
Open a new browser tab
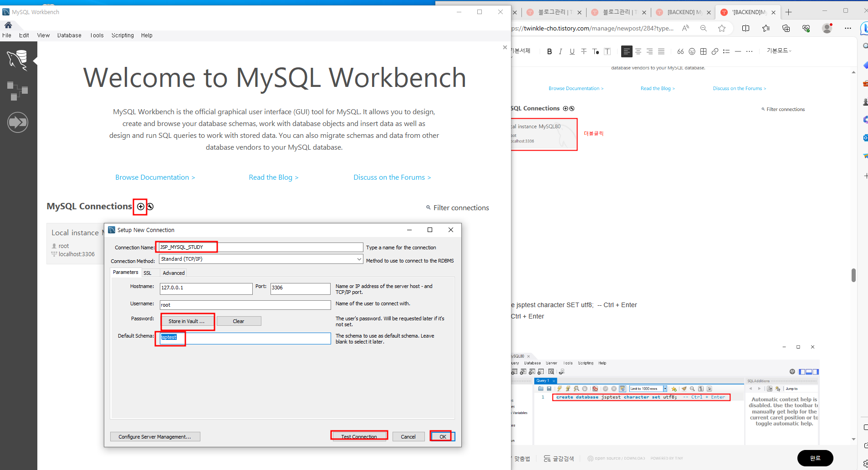tap(789, 12)
